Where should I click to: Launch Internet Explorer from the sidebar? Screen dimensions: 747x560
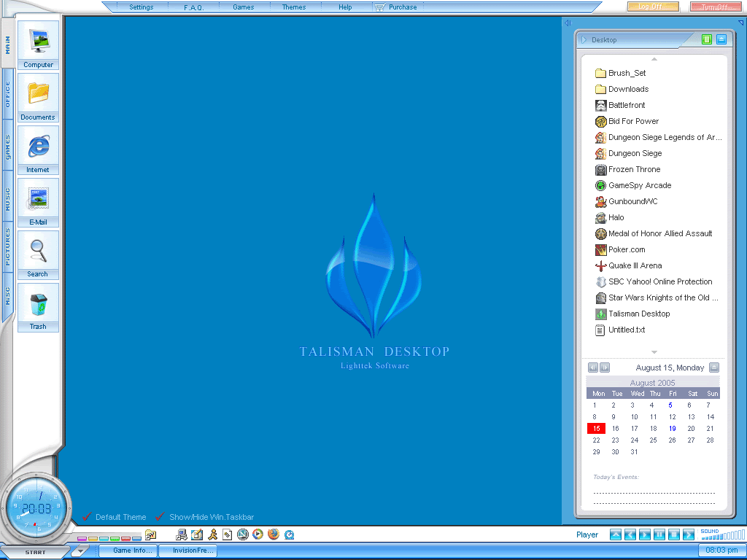click(x=38, y=147)
